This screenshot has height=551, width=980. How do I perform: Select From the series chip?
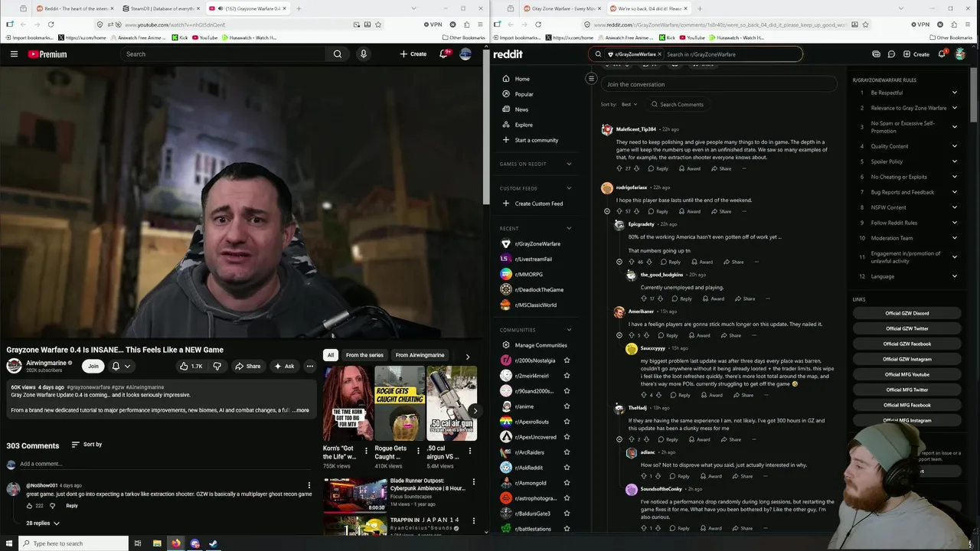click(364, 355)
